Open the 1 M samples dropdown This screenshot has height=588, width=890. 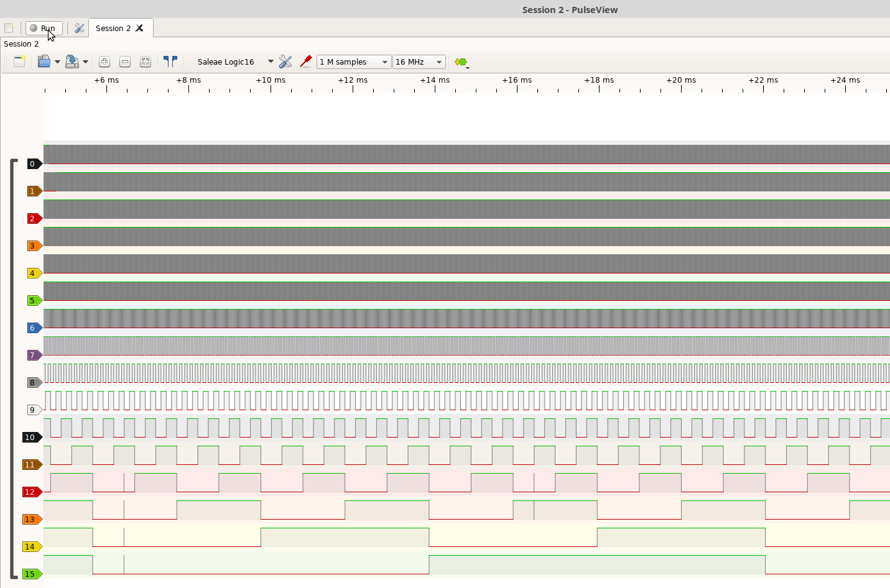click(354, 62)
